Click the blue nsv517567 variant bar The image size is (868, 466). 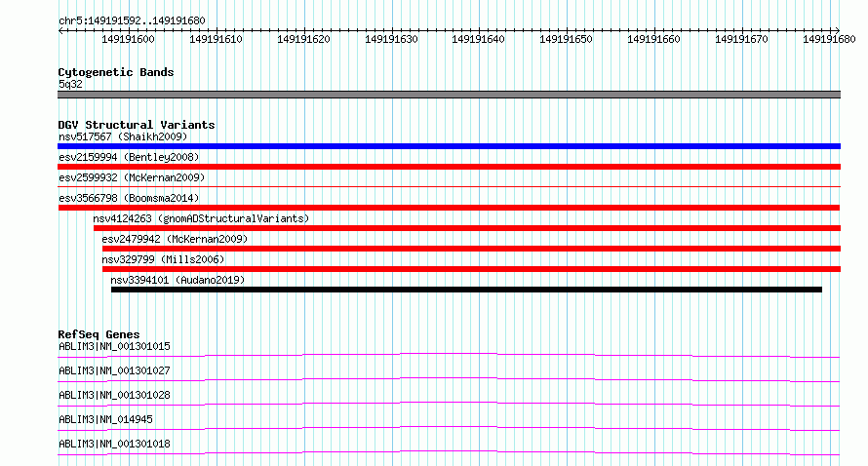pos(449,146)
